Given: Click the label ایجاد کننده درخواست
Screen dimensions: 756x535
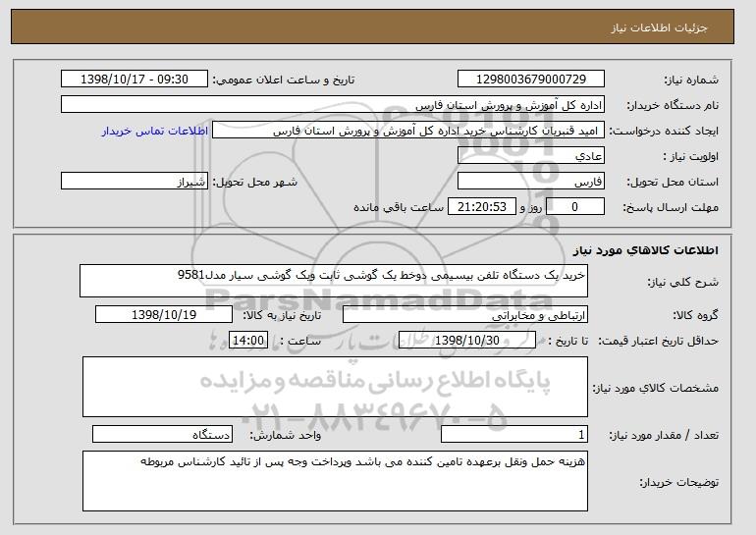Looking at the screenshot, I should point(664,131).
